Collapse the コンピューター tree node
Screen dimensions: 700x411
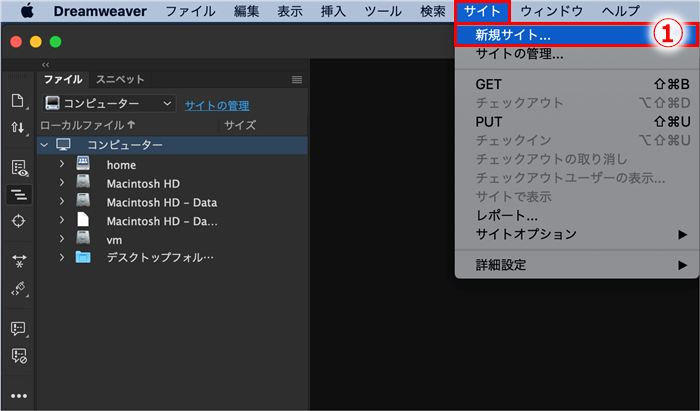(44, 145)
